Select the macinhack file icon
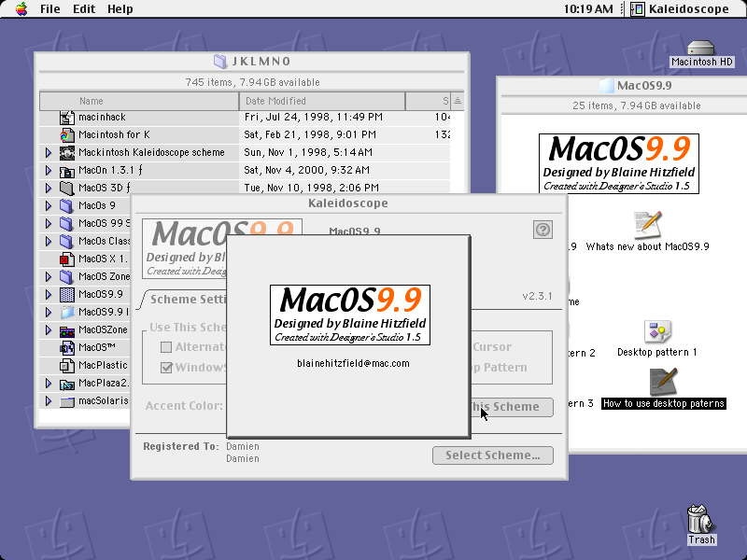The width and height of the screenshot is (747, 560). point(67,118)
